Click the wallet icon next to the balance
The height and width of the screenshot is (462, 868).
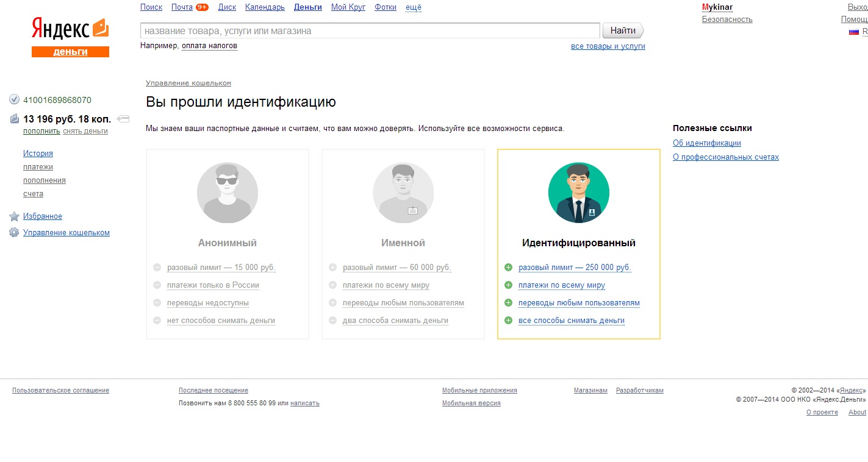pyautogui.click(x=15, y=119)
